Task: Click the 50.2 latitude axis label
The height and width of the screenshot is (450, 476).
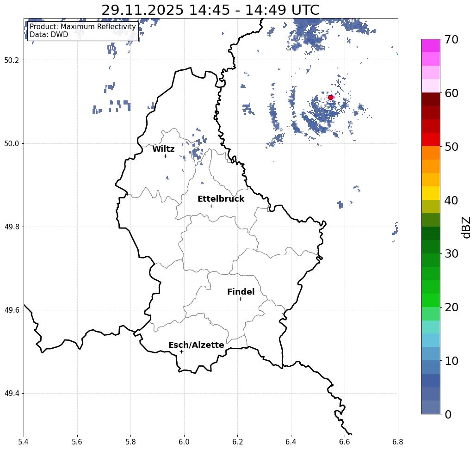Action: coord(12,60)
